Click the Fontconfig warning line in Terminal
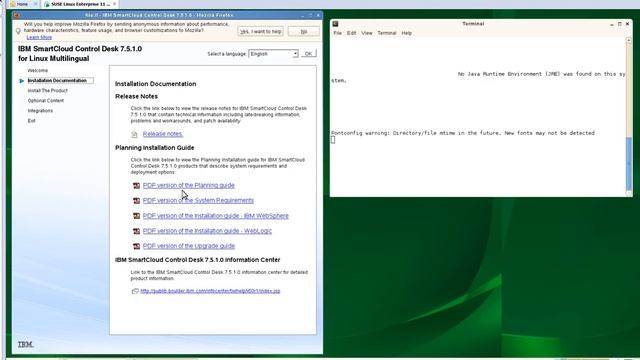 [x=463, y=133]
